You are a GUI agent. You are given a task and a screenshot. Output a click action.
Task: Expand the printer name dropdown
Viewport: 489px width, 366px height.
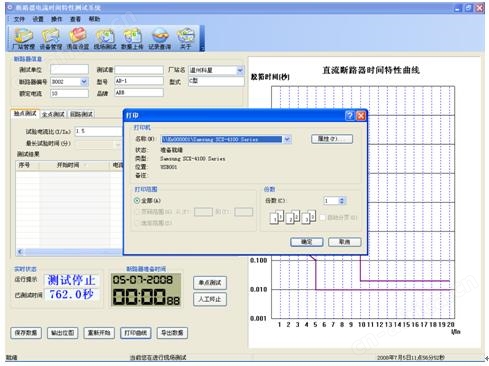287,139
